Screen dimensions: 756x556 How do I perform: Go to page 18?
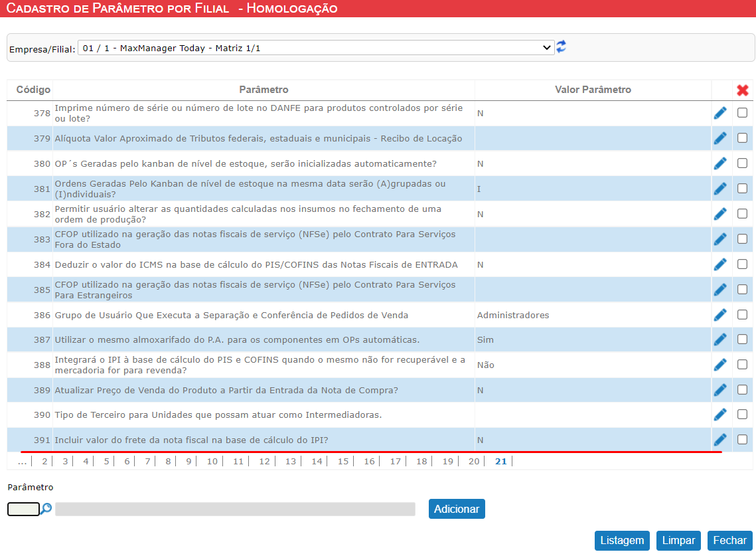pyautogui.click(x=421, y=462)
